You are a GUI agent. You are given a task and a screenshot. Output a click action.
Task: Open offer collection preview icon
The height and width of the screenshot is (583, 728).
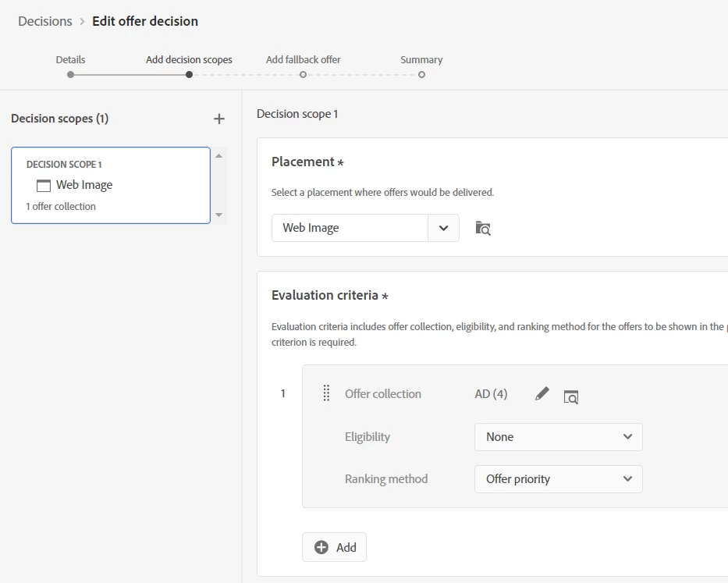[571, 396]
